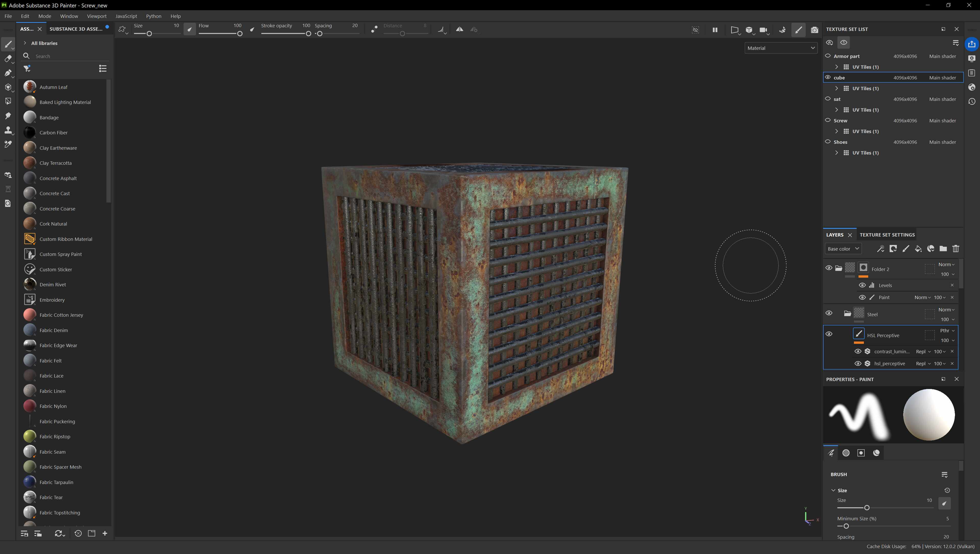980x554 pixels.
Task: Hide the hsl_perceptive filter
Action: 857,363
